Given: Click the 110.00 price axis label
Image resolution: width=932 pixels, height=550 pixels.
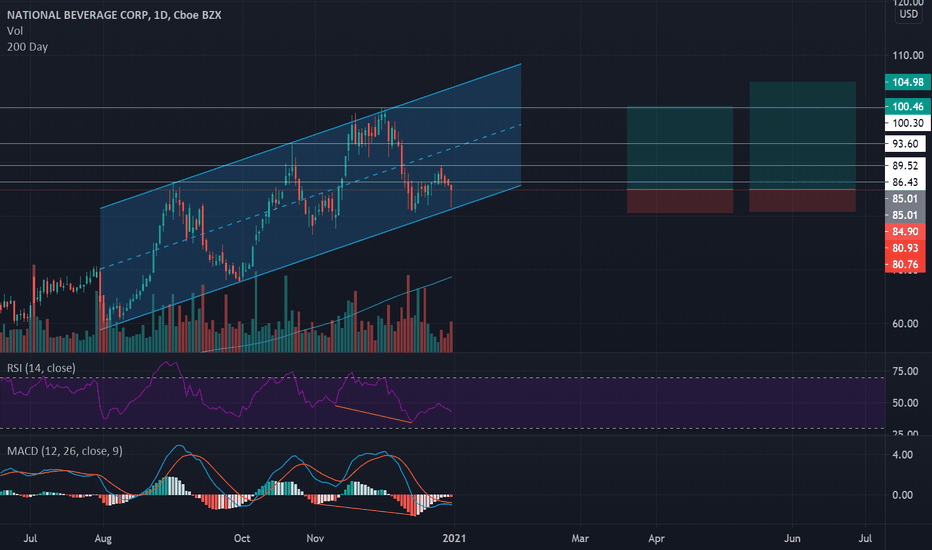Looking at the screenshot, I should 908,55.
